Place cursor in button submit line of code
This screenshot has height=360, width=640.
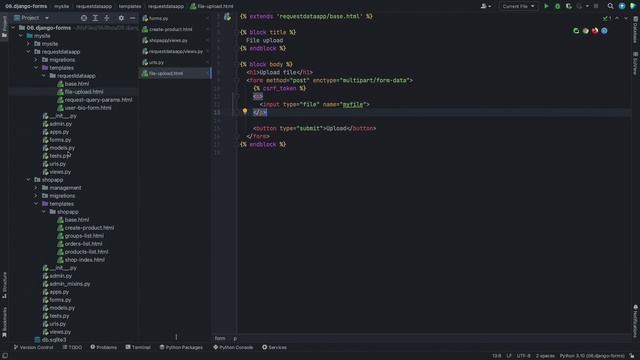[x=314, y=128]
